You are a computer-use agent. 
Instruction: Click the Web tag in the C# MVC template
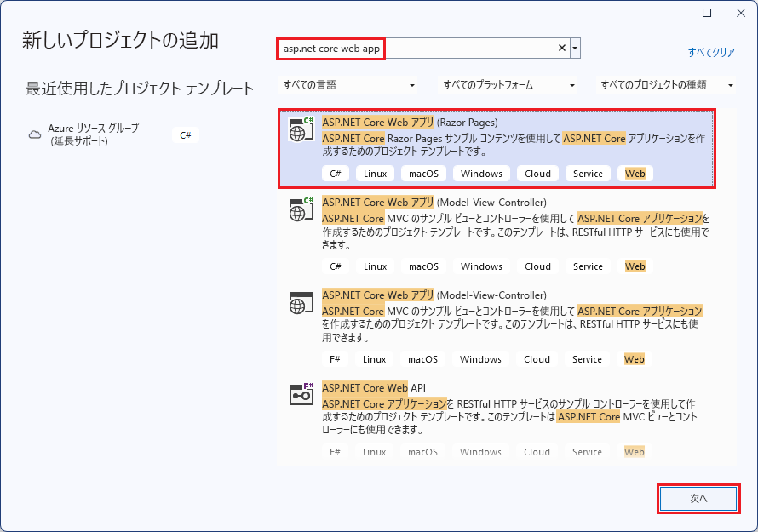pyautogui.click(x=635, y=266)
